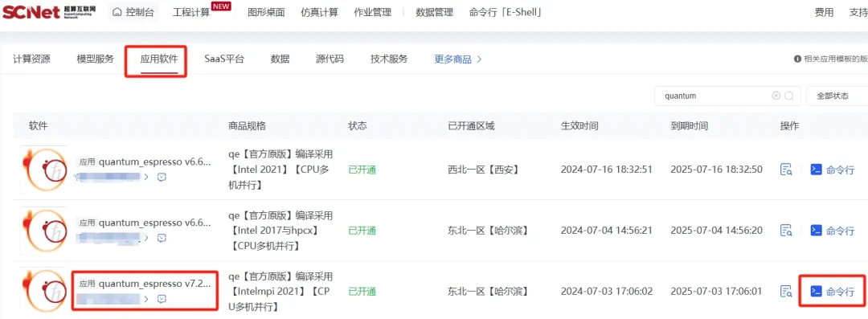Open command line for quantum_espresso v7.2 row

pyautogui.click(x=832, y=292)
